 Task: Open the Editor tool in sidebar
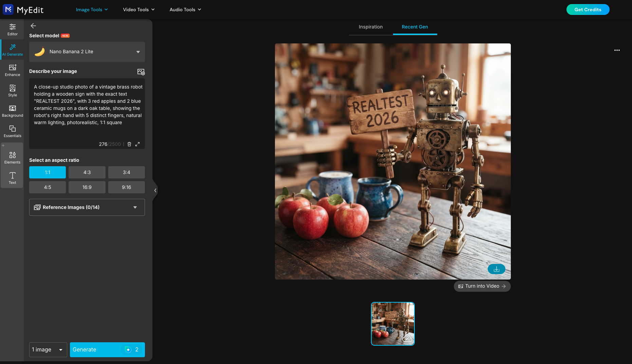(13, 30)
